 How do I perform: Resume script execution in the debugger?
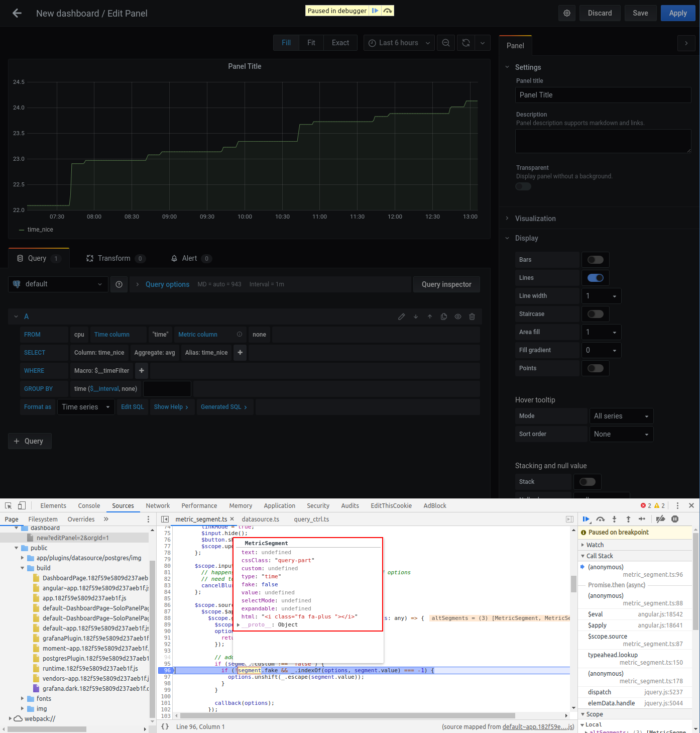click(586, 519)
